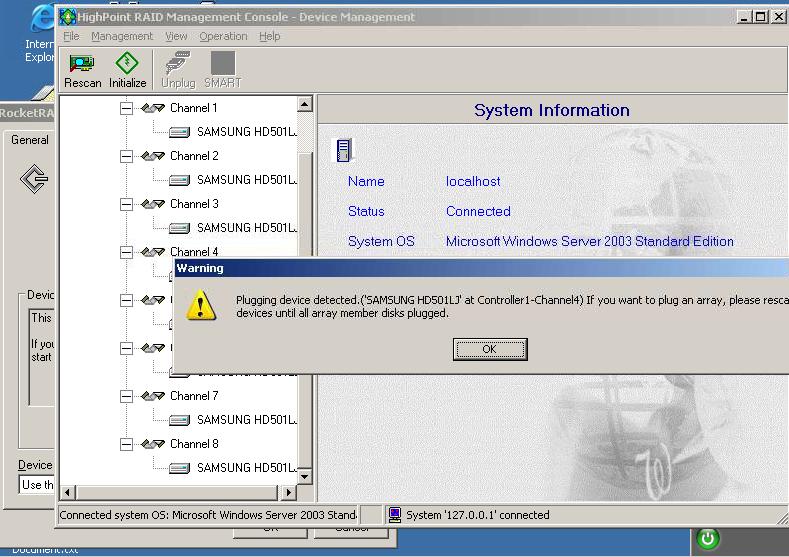Collapse the Channel 4 tree node
This screenshot has height=557, width=789.
(126, 252)
